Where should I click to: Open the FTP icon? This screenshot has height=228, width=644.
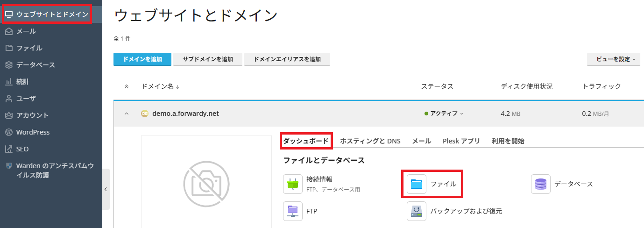293,211
